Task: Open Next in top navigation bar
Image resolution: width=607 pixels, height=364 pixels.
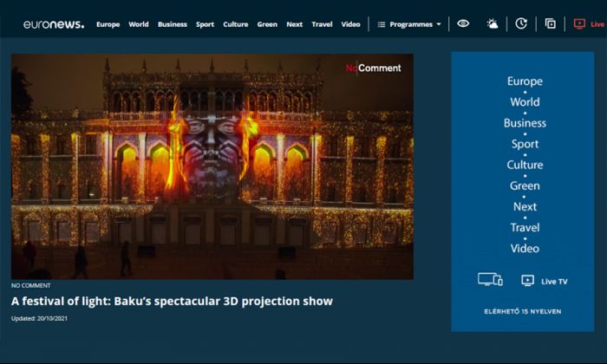Action: tap(294, 24)
